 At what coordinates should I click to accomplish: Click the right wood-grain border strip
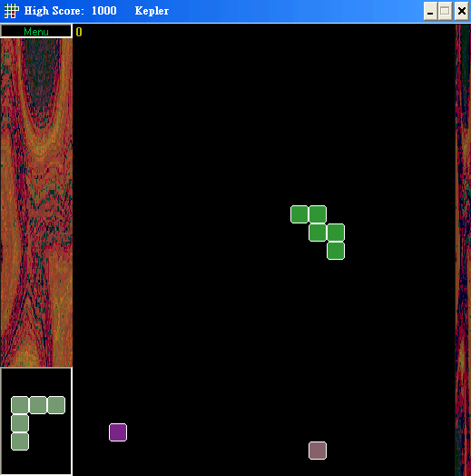pos(463,250)
